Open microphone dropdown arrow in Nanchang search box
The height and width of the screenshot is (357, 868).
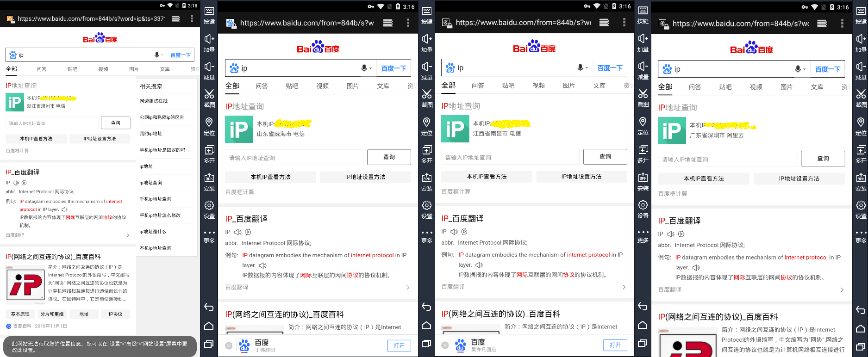587,68
